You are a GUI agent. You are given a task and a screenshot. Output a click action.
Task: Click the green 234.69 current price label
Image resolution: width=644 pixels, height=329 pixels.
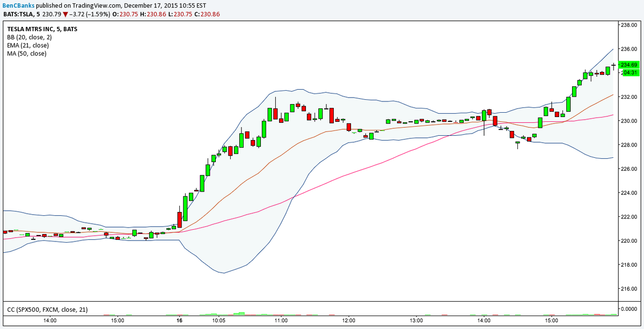[x=628, y=64]
